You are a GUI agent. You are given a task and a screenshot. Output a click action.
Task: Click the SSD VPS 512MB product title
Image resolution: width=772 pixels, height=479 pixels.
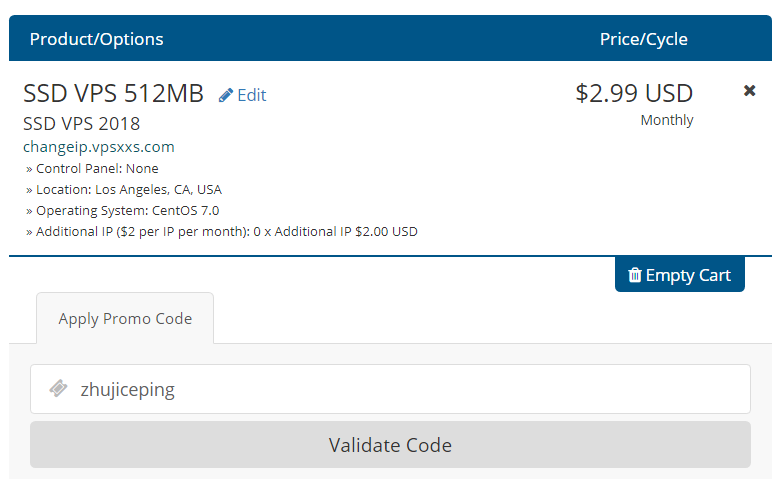pos(113,93)
